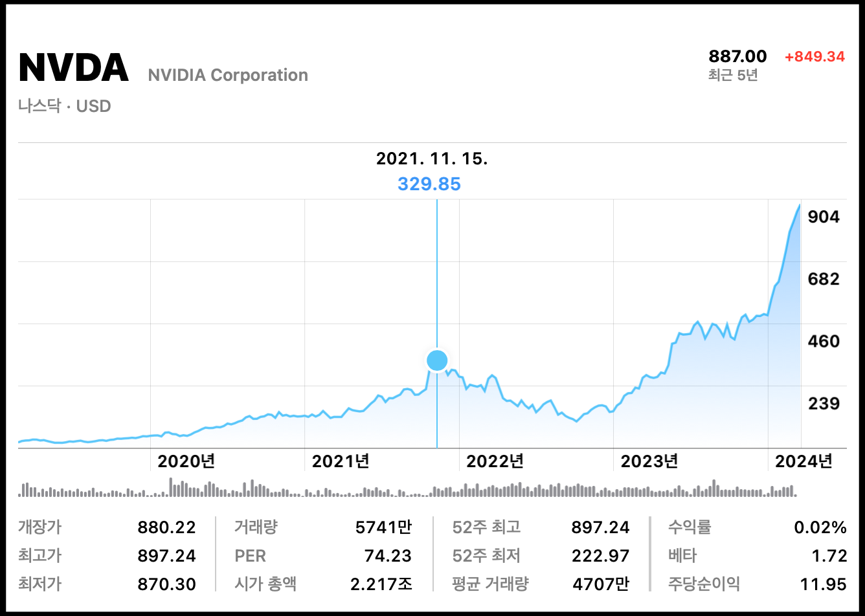Image resolution: width=865 pixels, height=616 pixels.
Task: Click the 최고가 value 897.24
Action: pyautogui.click(x=166, y=556)
